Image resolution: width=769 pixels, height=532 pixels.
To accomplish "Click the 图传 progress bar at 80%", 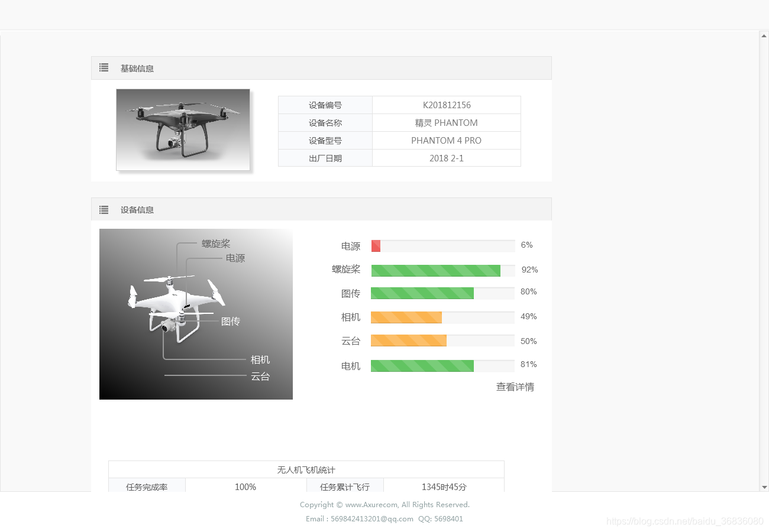I will [442, 293].
